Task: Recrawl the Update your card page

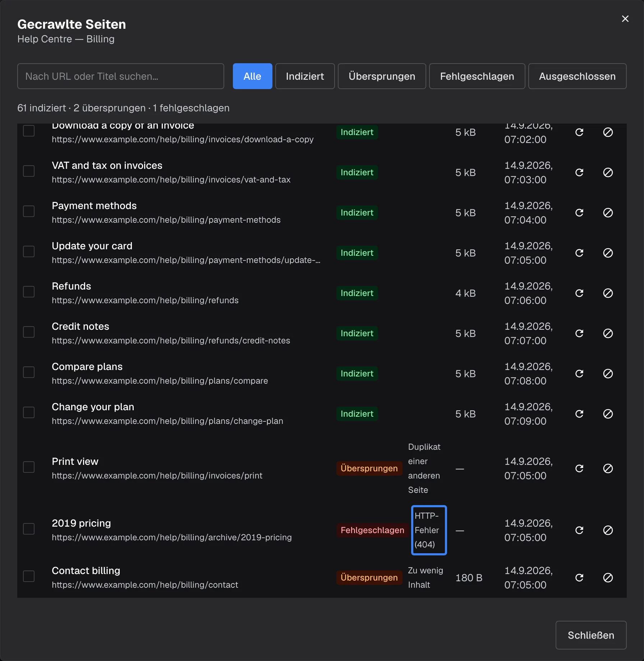Action: point(579,253)
